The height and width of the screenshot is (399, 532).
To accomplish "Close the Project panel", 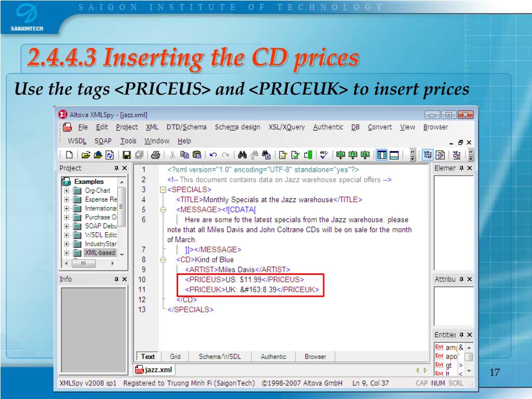I will point(125,168).
